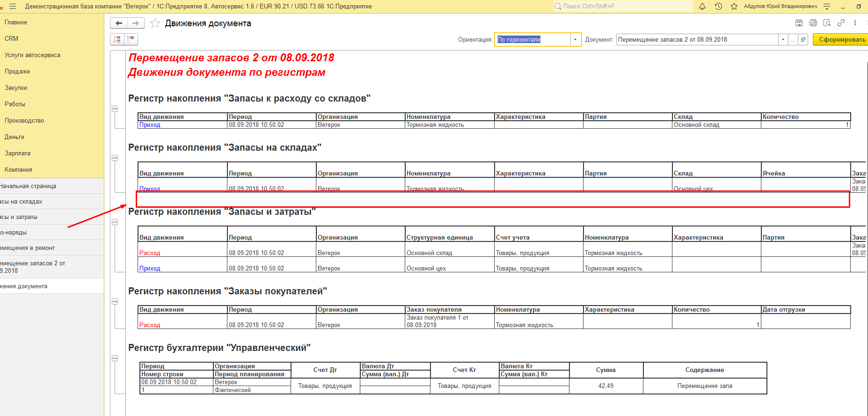Click user name Абдулов Юрий Владимирович
This screenshot has height=416, width=868.
(x=780, y=7)
